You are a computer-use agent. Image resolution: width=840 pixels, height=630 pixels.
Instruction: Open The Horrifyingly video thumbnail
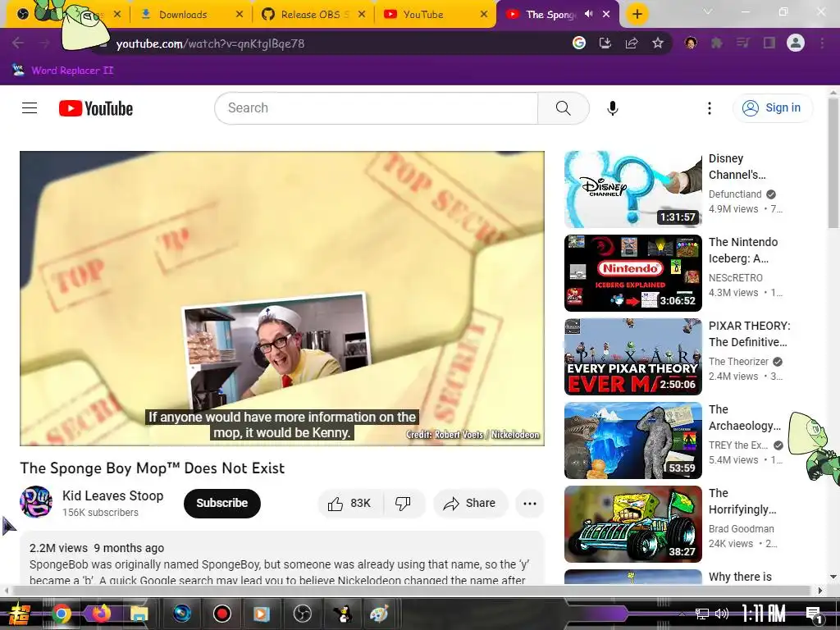coord(632,524)
